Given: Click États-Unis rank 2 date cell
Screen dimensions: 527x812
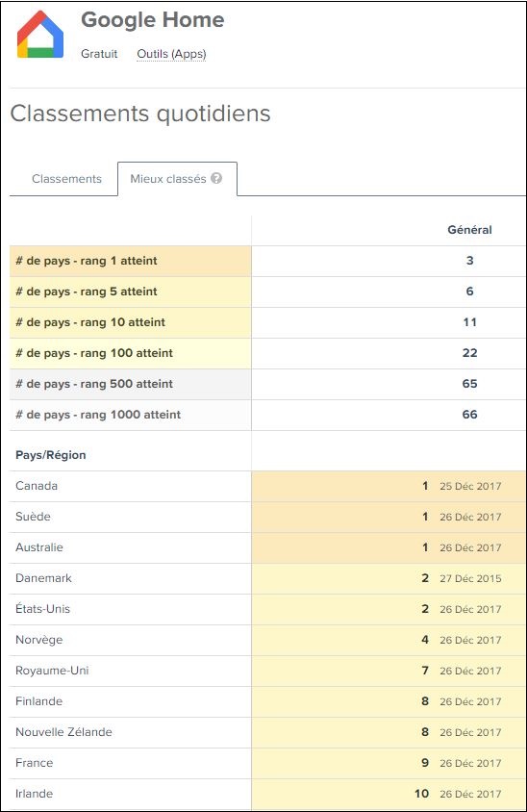Looking at the screenshot, I should 389,609.
